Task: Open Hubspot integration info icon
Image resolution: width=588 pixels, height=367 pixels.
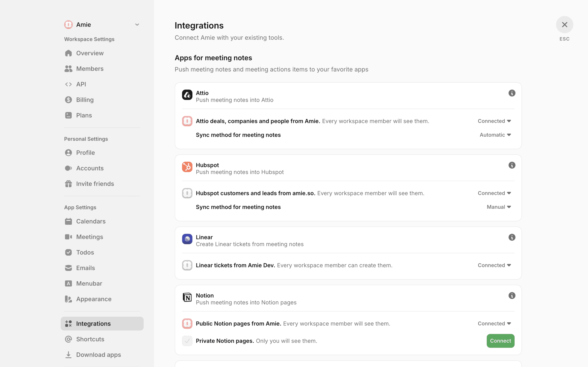Action: coord(512,165)
